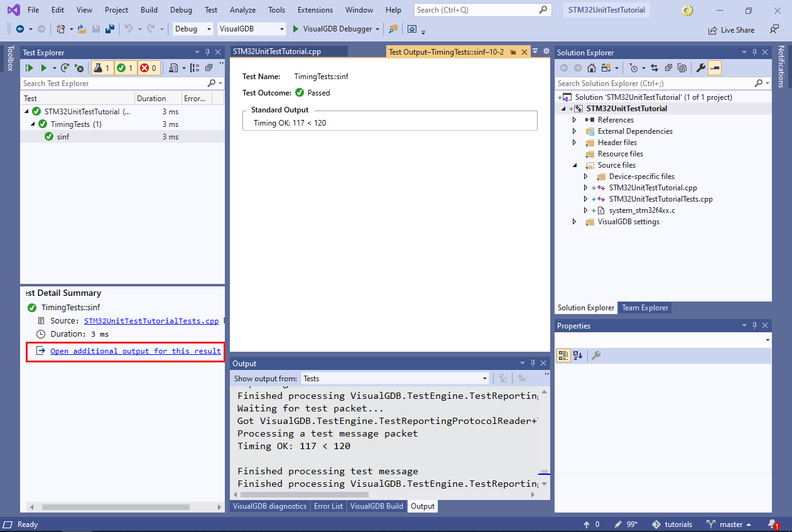Switch to the VisualGDB Build tab
Viewport: 792px width, 532px height.
(x=377, y=506)
